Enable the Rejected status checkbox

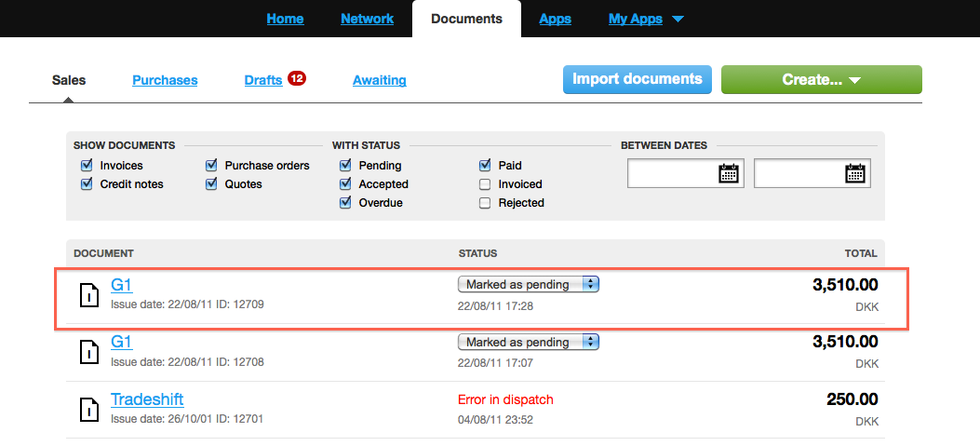pyautogui.click(x=485, y=203)
